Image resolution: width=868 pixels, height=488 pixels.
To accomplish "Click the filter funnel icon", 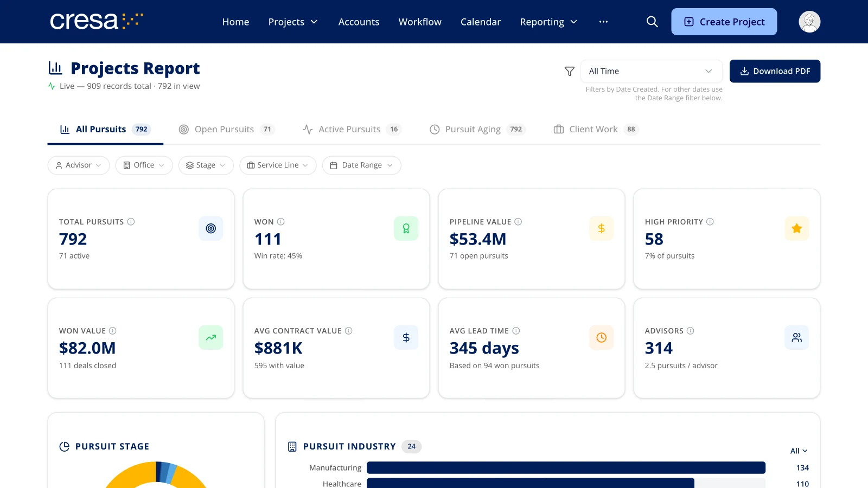I will 570,71.
